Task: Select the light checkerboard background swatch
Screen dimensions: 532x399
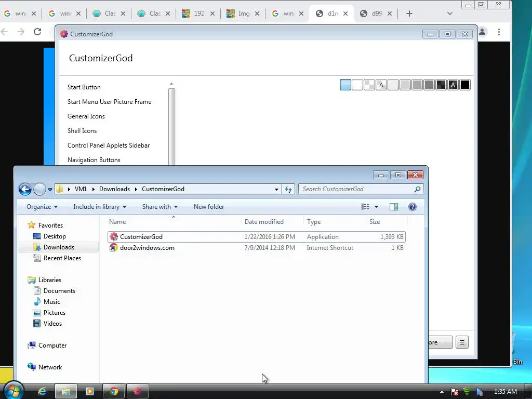Action: coord(369,85)
